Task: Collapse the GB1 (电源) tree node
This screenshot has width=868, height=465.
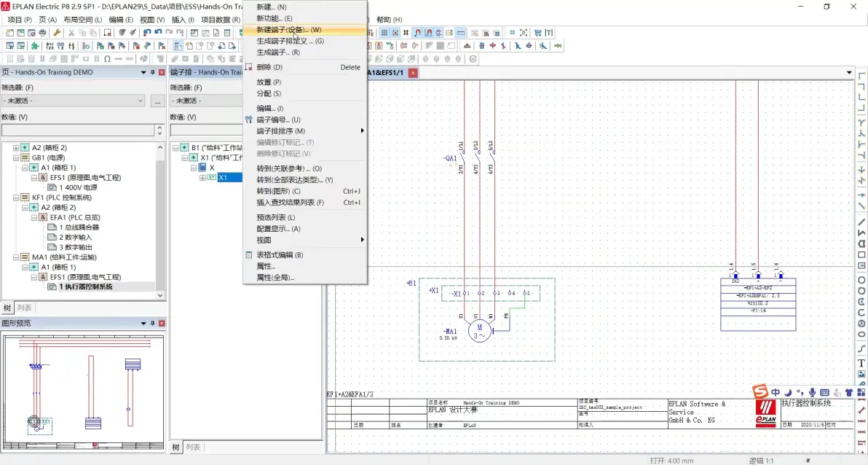Action: [17, 157]
